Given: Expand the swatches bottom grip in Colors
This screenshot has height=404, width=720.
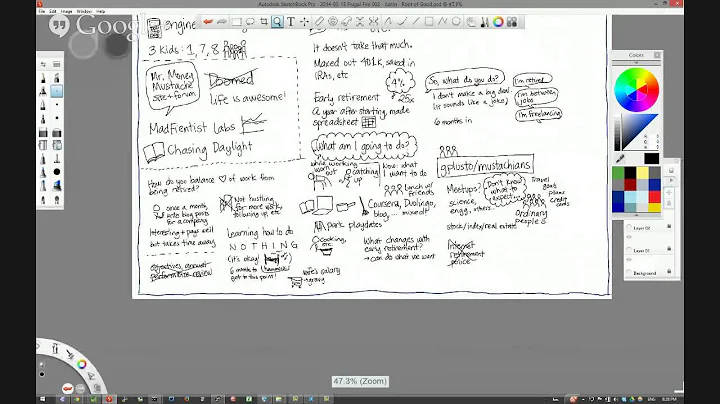Looking at the screenshot, I should pos(636,215).
